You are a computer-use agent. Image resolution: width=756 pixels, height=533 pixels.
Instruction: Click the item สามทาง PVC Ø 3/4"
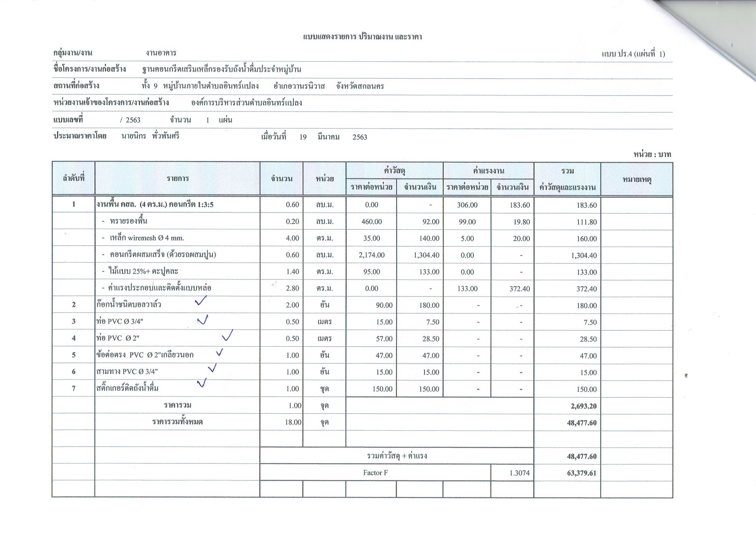tap(127, 372)
